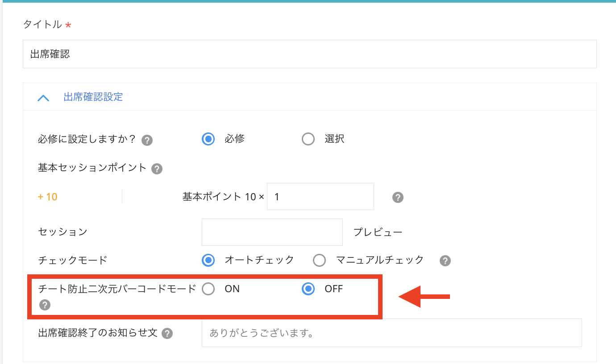This screenshot has height=364, width=616.
Task: Choose the 選択 radio option
Action: pos(308,139)
